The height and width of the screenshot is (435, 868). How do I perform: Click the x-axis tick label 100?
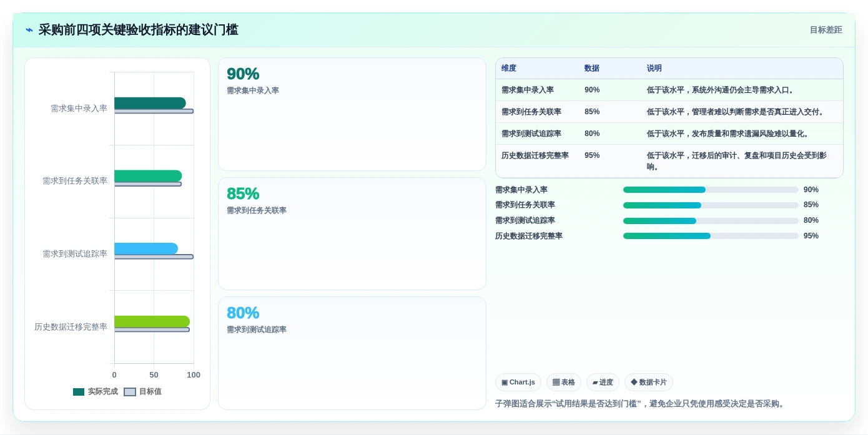[194, 375]
